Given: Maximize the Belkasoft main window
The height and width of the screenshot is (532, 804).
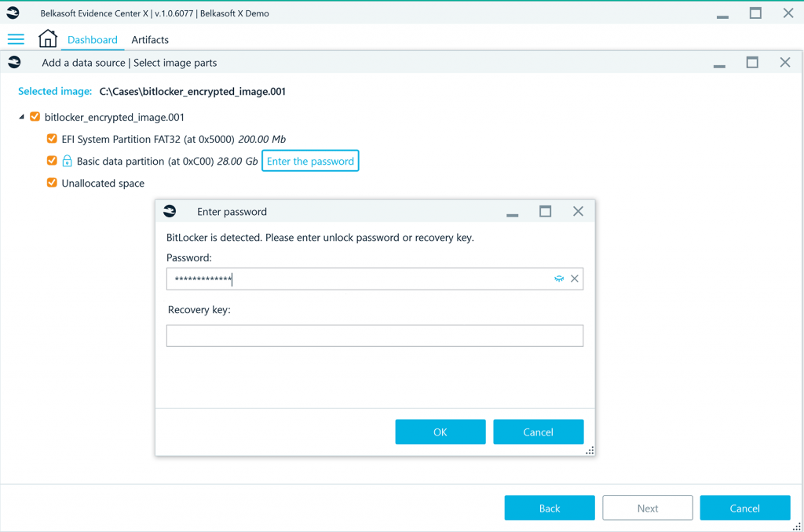Looking at the screenshot, I should point(755,13).
